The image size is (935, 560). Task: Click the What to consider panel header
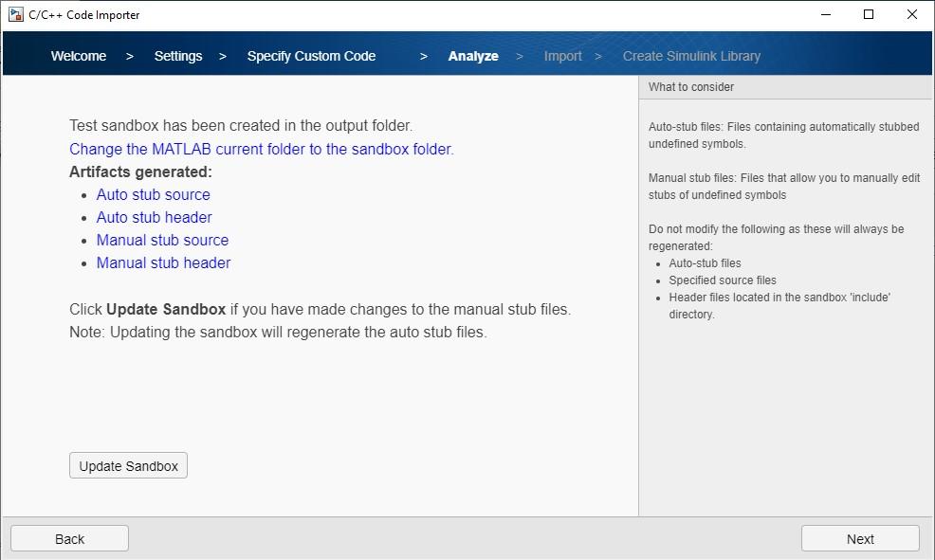click(691, 87)
